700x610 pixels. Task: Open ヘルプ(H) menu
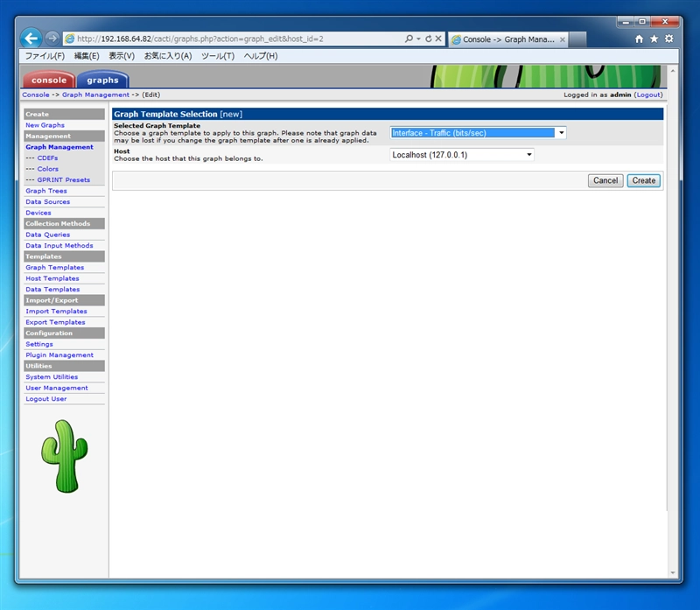261,56
